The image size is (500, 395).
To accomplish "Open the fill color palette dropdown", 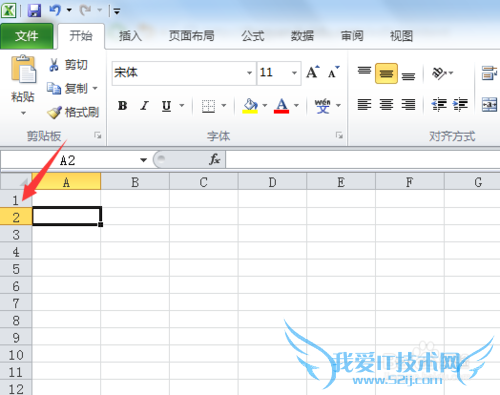I will tap(265, 106).
